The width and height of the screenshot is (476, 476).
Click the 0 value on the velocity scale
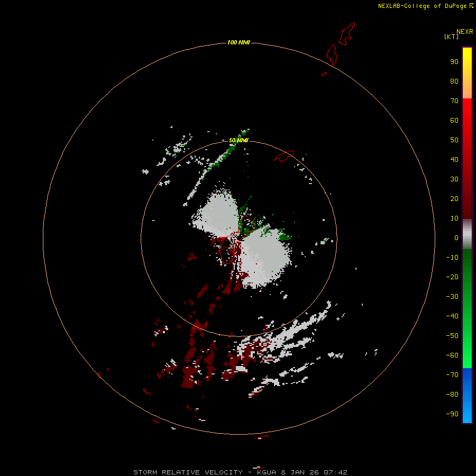pyautogui.click(x=456, y=238)
